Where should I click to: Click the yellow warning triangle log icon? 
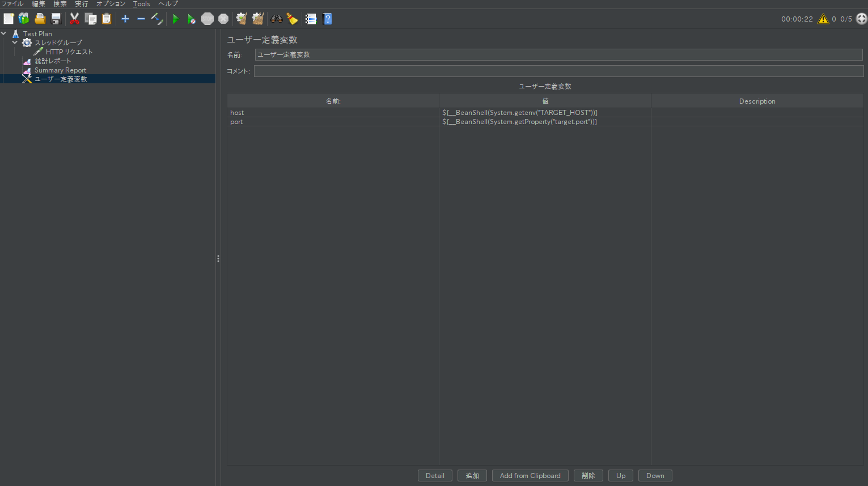pyautogui.click(x=823, y=19)
